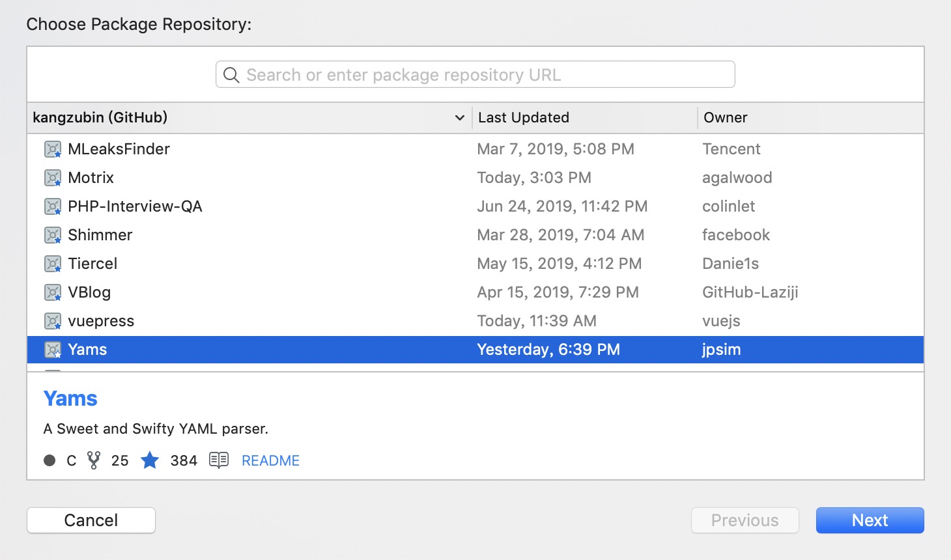951x560 pixels.
Task: Sort by Last Updated column
Action: point(524,118)
